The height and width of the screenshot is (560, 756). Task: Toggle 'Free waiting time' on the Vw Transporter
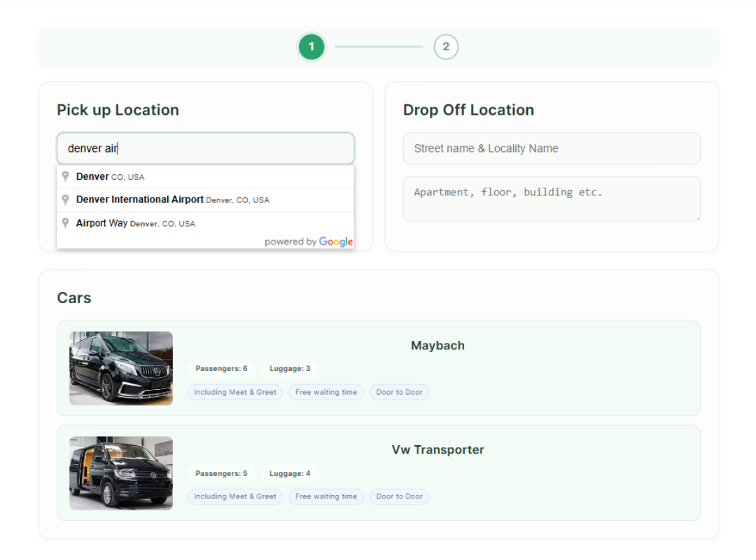(326, 496)
